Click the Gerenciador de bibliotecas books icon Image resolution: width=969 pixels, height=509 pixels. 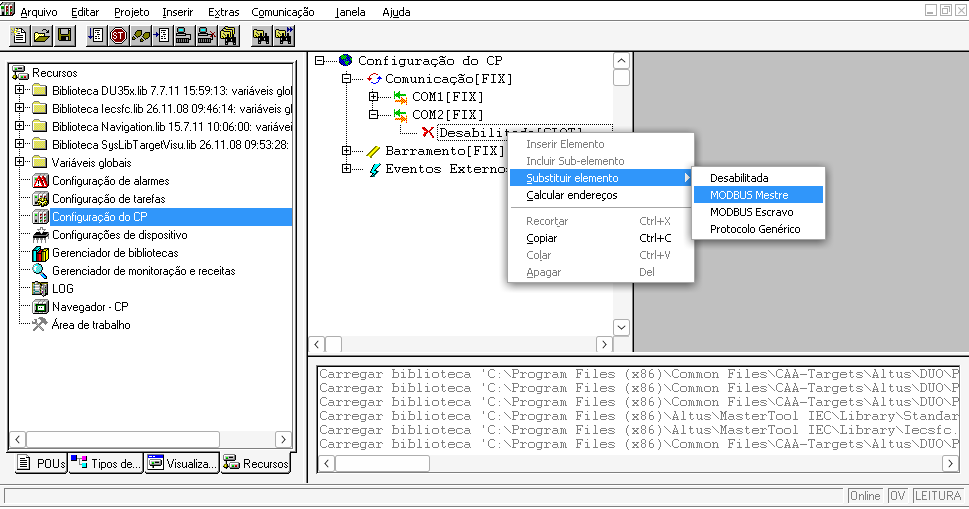tap(40, 253)
